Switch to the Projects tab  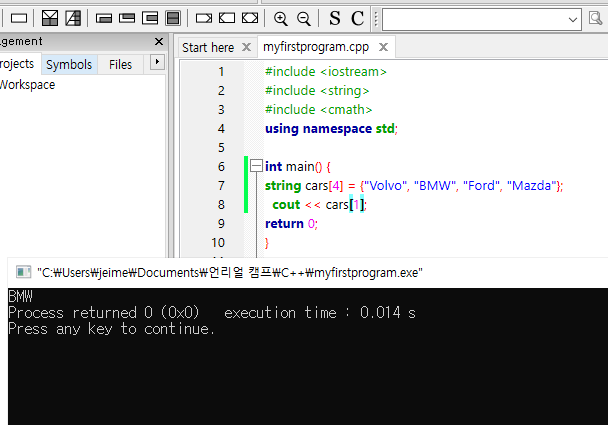point(17,64)
